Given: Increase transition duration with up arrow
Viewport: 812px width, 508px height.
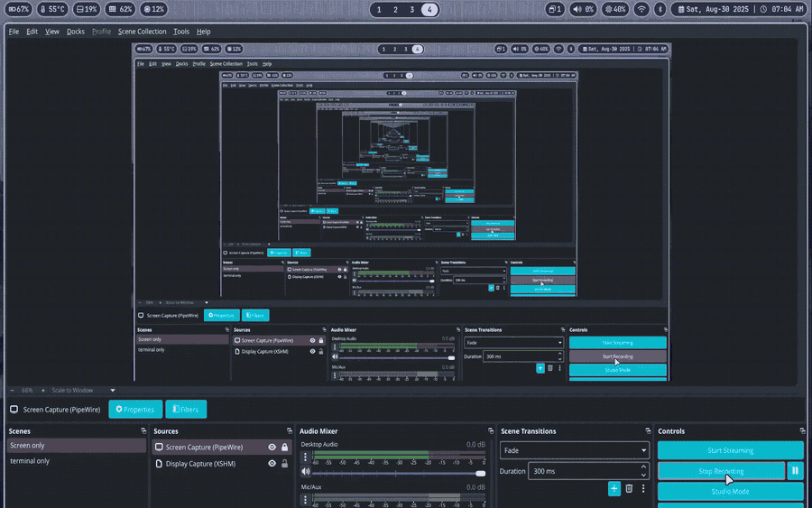Looking at the screenshot, I should tap(643, 467).
